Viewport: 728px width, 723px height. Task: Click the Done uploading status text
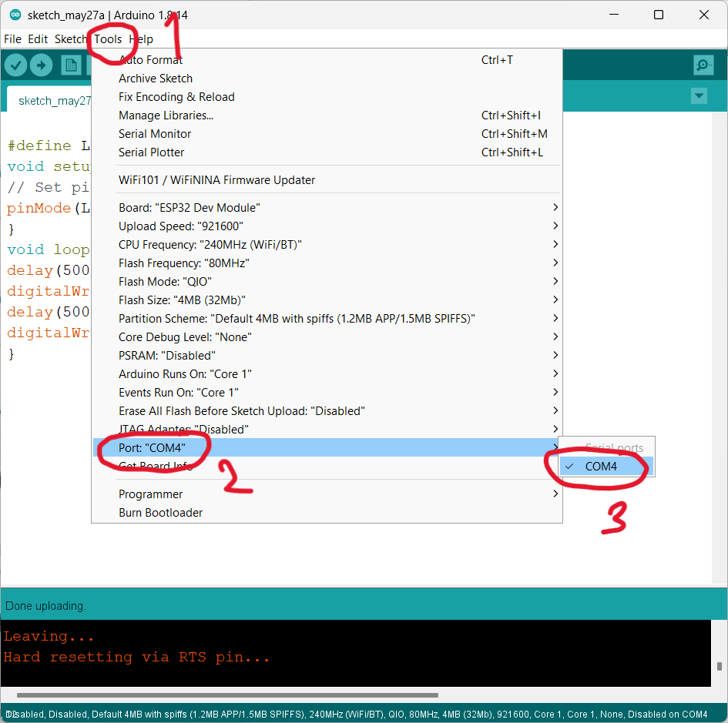(x=45, y=606)
